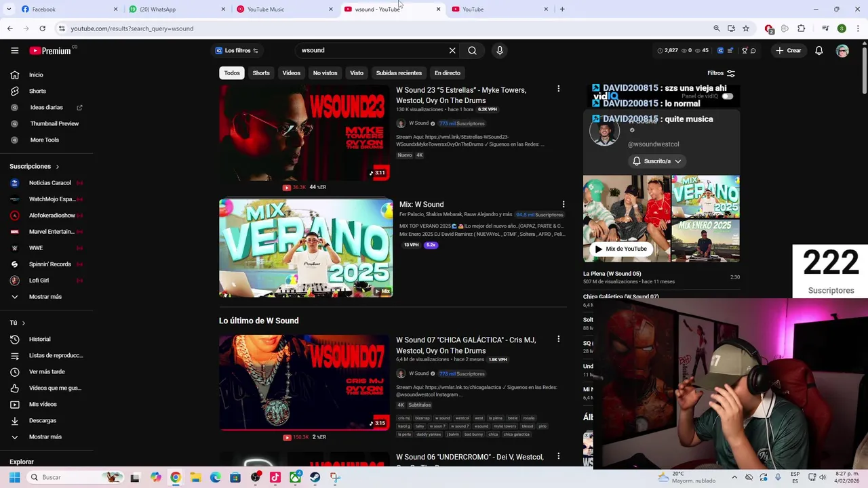Viewport: 868px width, 488px height.
Task: Open the notifications bell in YouTube header
Action: [819, 50]
